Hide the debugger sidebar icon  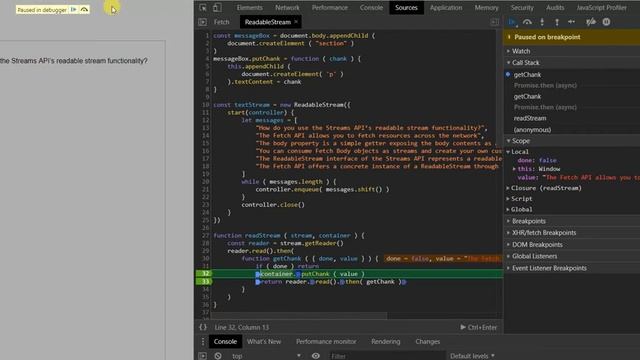point(494,22)
